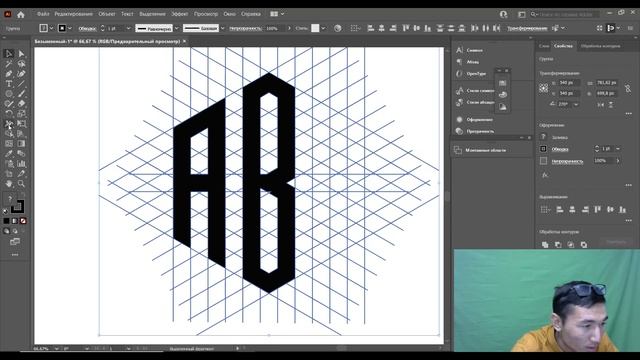Click the Flip vertically icon in Properties
Image resolution: width=640 pixels, height=360 pixels.
click(611, 104)
